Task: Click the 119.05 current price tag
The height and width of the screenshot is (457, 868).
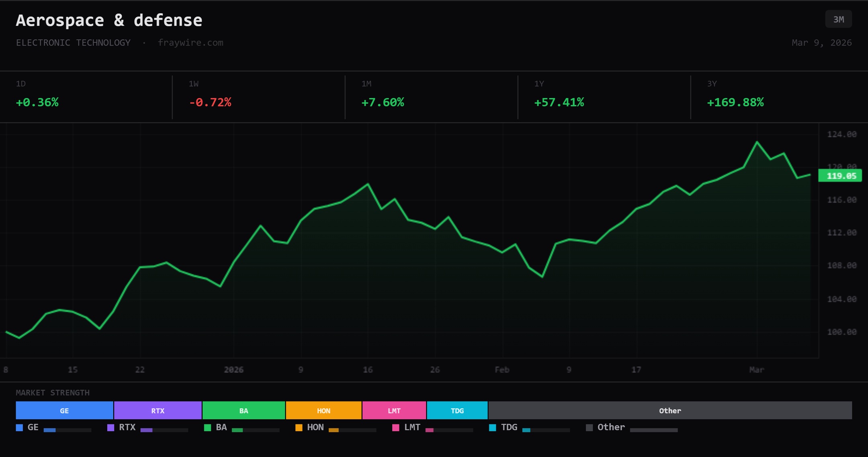Action: pyautogui.click(x=840, y=176)
